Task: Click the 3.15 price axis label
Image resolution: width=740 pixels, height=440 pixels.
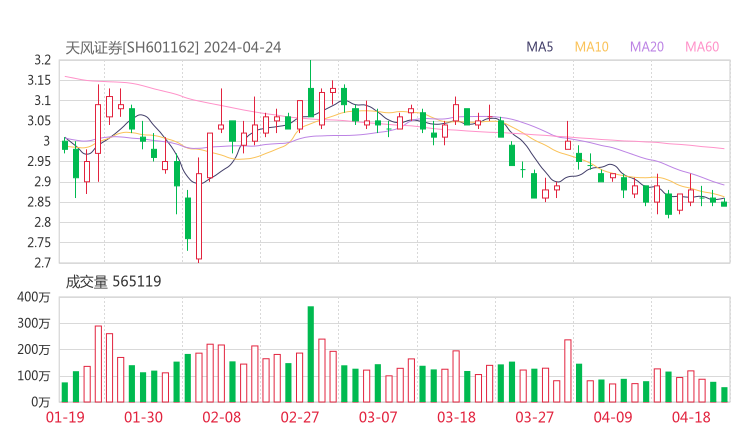Action: tap(39, 80)
